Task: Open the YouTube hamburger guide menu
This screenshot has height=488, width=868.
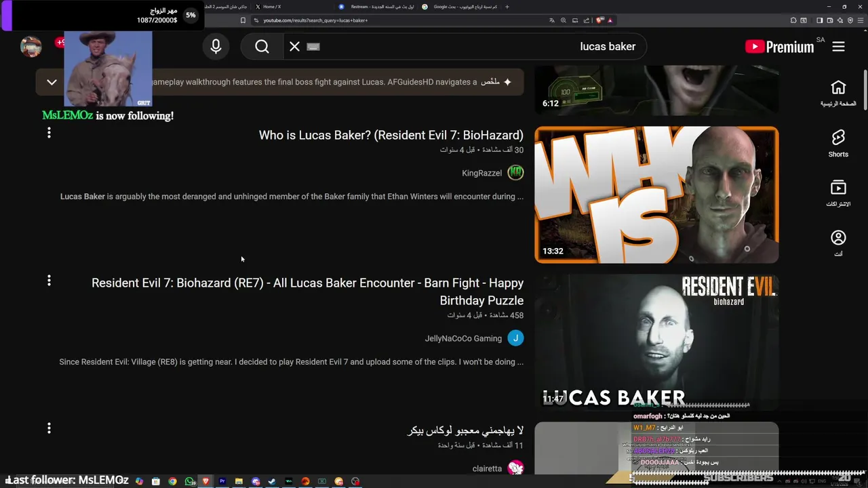Action: [839, 46]
